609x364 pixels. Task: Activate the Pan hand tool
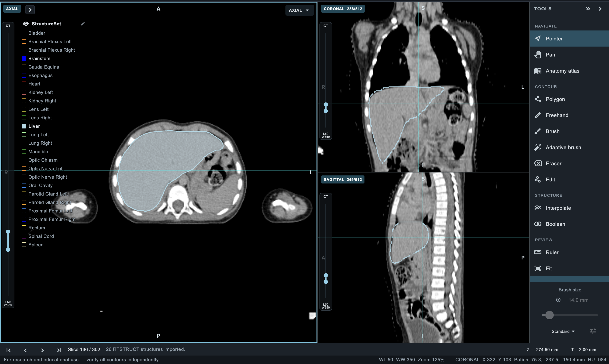pos(569,55)
